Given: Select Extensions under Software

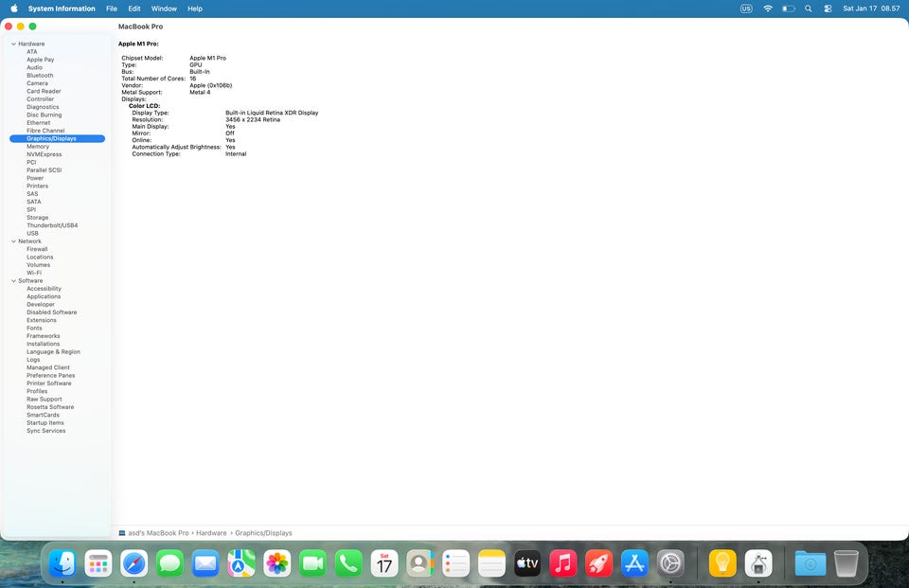Looking at the screenshot, I should pos(42,320).
